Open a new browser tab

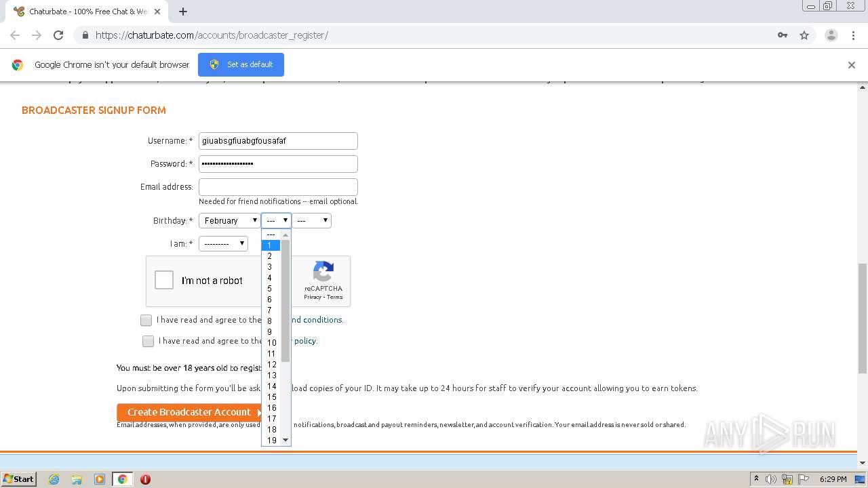tap(182, 12)
